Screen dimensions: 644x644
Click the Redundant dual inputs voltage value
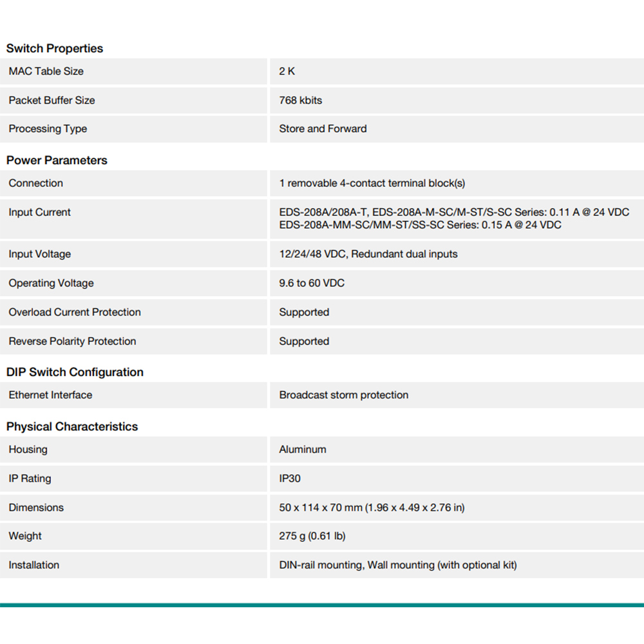[x=368, y=254]
